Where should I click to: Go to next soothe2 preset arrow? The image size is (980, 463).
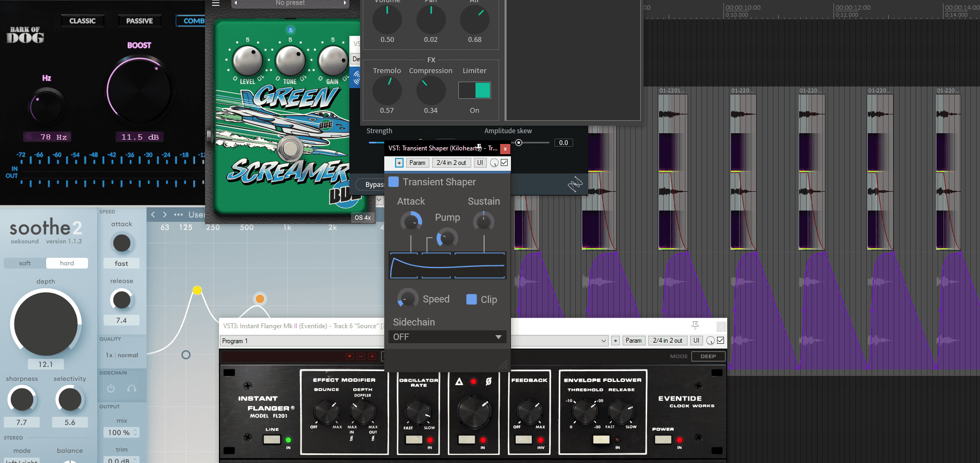pyautogui.click(x=165, y=214)
